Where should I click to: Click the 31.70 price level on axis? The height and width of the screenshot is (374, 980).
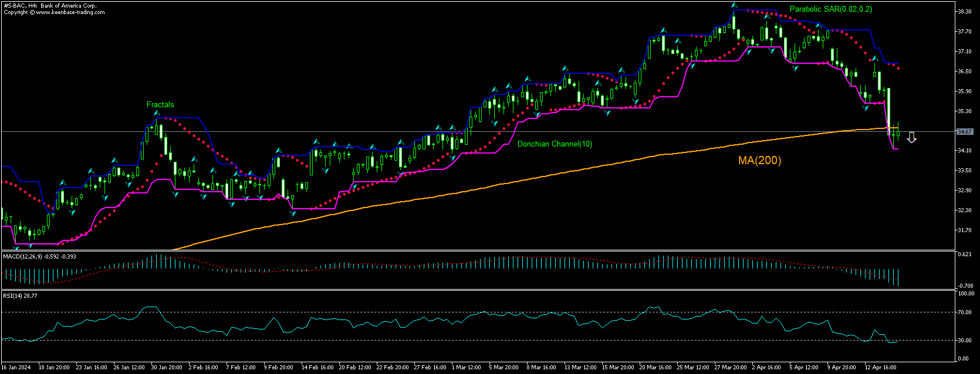coord(964,230)
